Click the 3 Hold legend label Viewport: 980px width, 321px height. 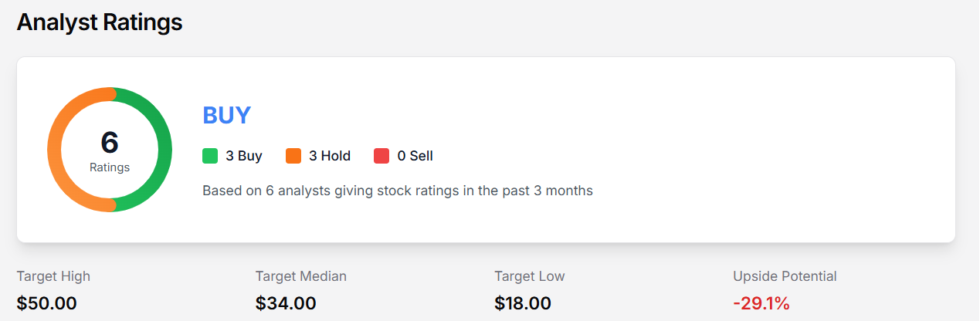point(330,156)
